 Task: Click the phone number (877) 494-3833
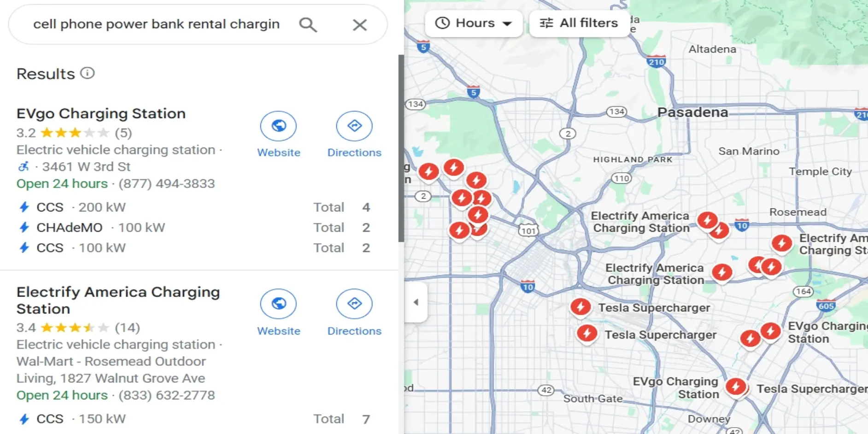(167, 183)
